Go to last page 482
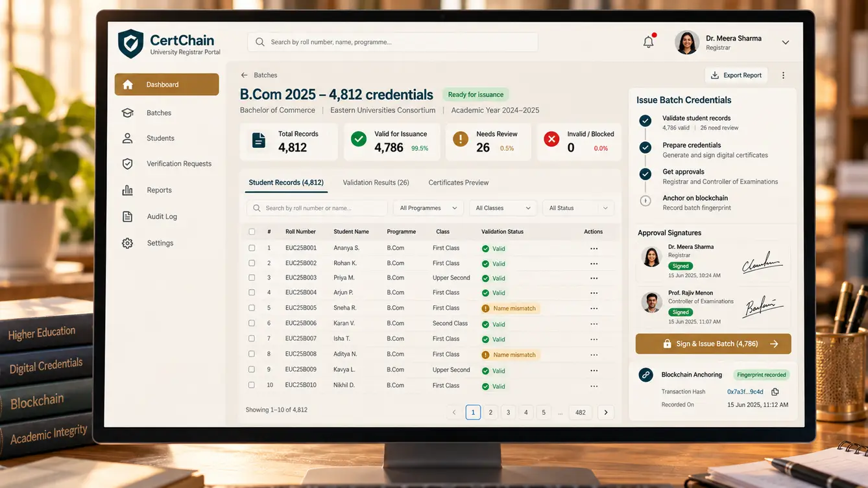The height and width of the screenshot is (488, 868). (x=581, y=412)
